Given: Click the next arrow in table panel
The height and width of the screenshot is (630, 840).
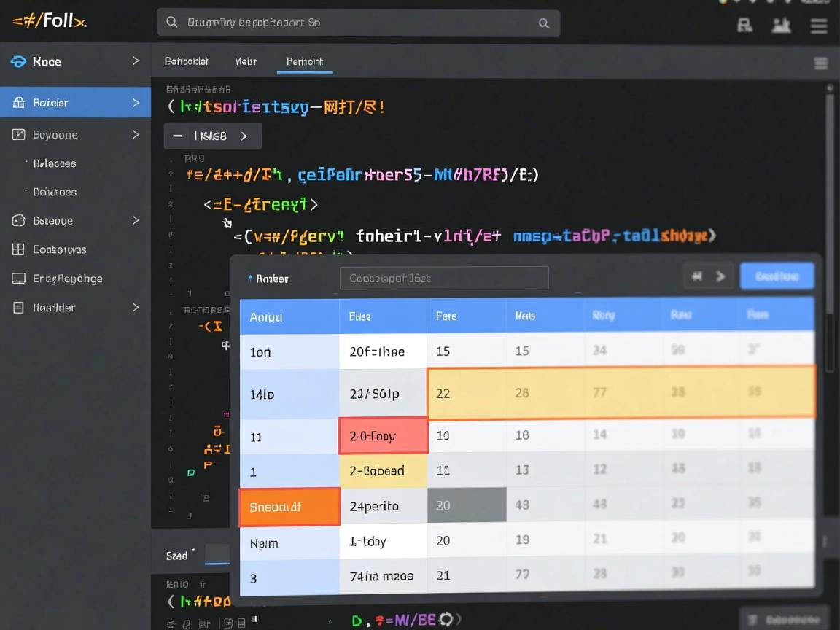Looking at the screenshot, I should pos(720,276).
